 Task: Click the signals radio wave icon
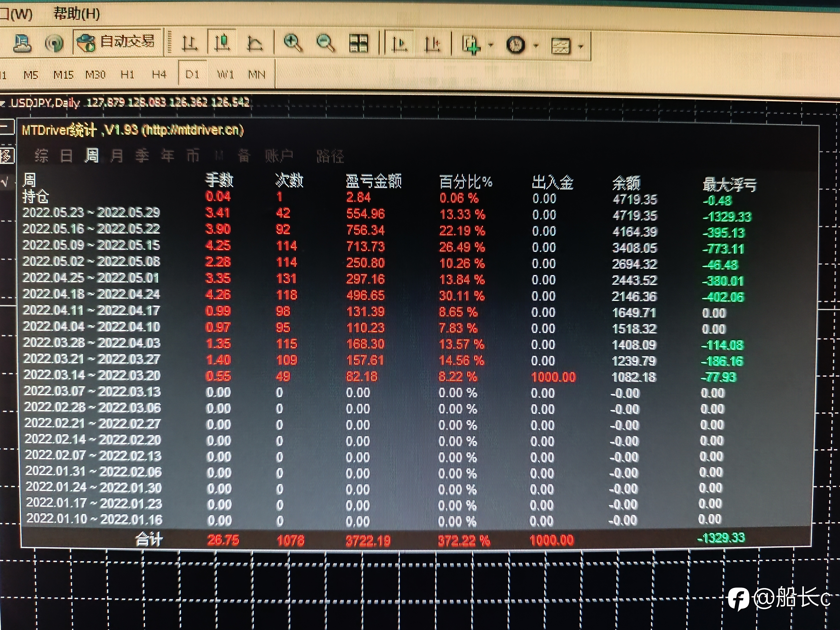[x=54, y=43]
